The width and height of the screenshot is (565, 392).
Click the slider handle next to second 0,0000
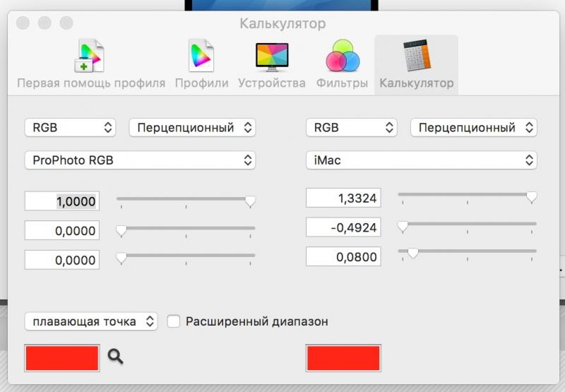121,259
